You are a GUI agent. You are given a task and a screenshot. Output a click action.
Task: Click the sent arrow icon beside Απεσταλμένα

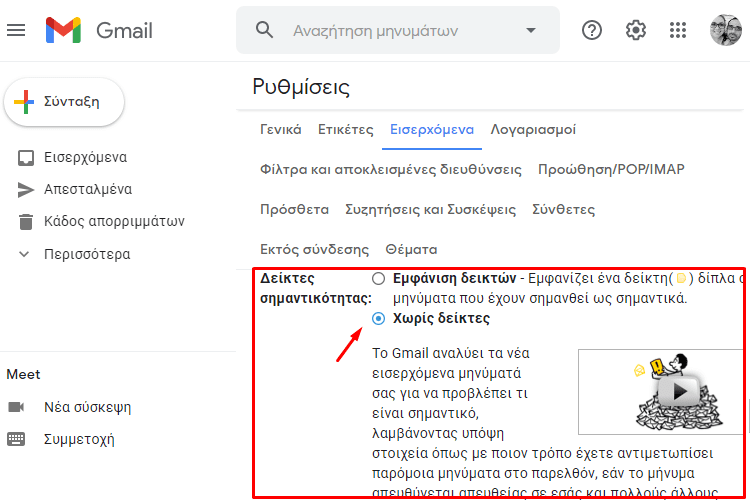[x=26, y=189]
